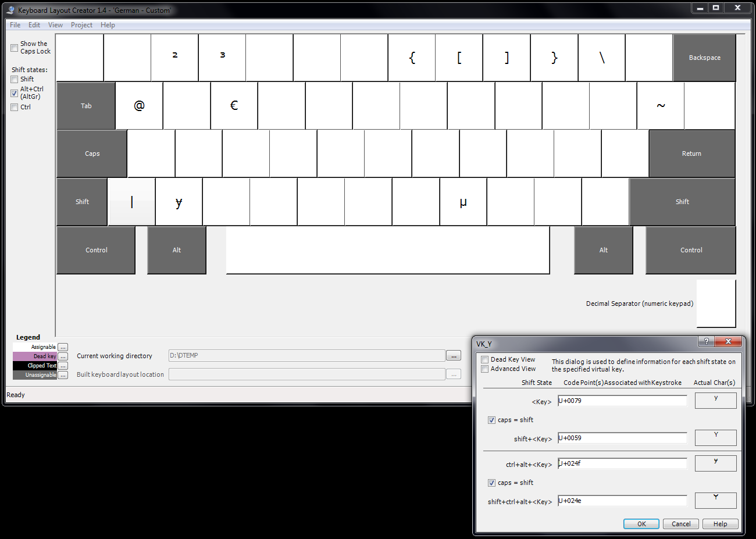The width and height of the screenshot is (756, 539).
Task: Select the µ (micro) key
Action: [x=463, y=202]
